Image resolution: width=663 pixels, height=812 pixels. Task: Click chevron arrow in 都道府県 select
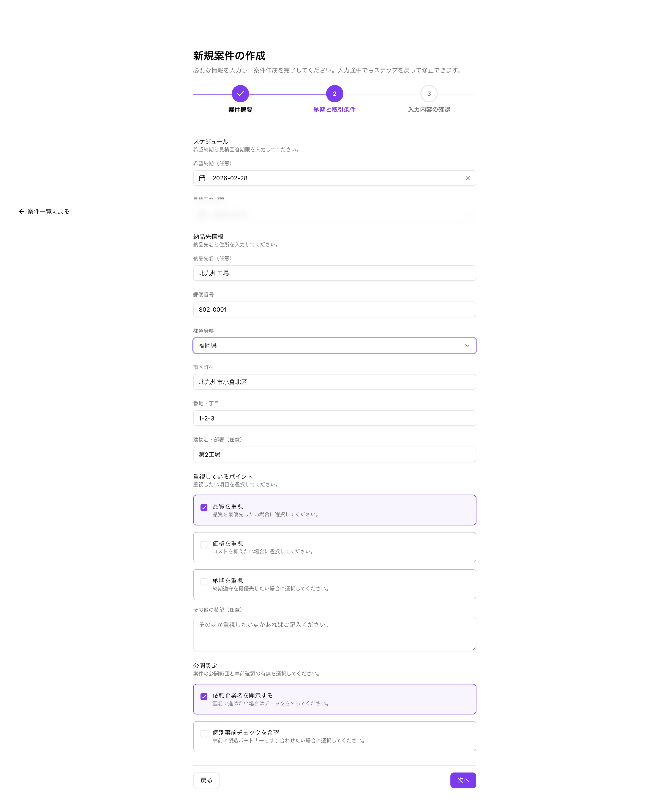(x=467, y=346)
